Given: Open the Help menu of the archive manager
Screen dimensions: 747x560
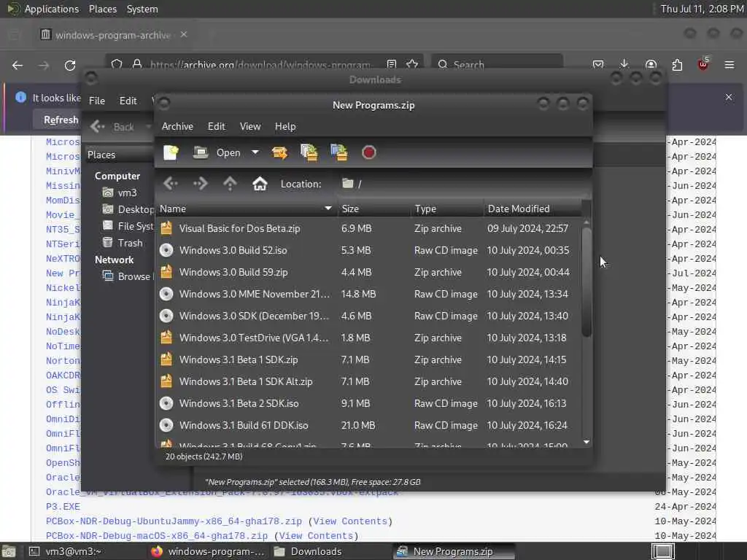Looking at the screenshot, I should 285,126.
